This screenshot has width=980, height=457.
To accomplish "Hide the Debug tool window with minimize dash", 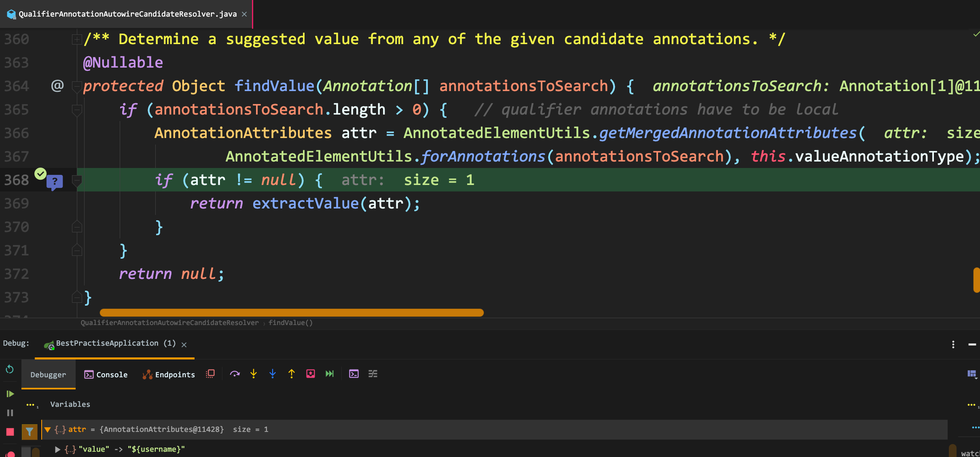I will point(972,344).
